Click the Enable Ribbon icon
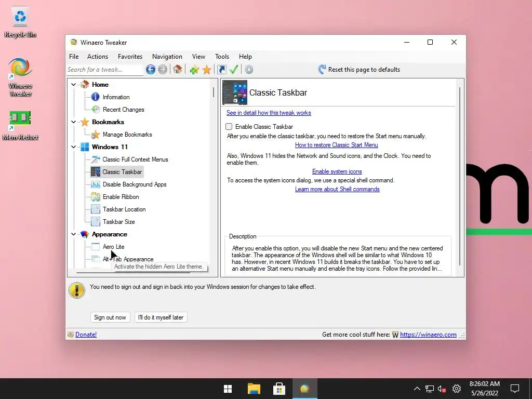 pyautogui.click(x=96, y=197)
